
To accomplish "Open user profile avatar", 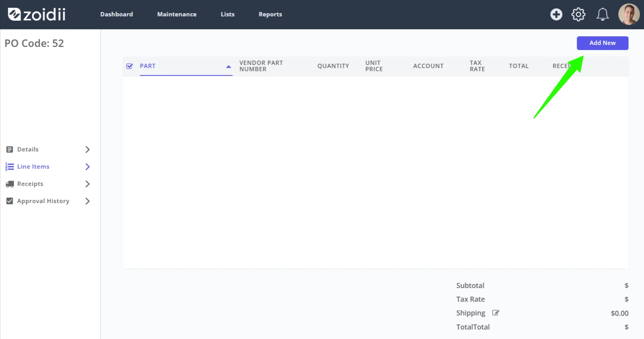I will 629,14.
